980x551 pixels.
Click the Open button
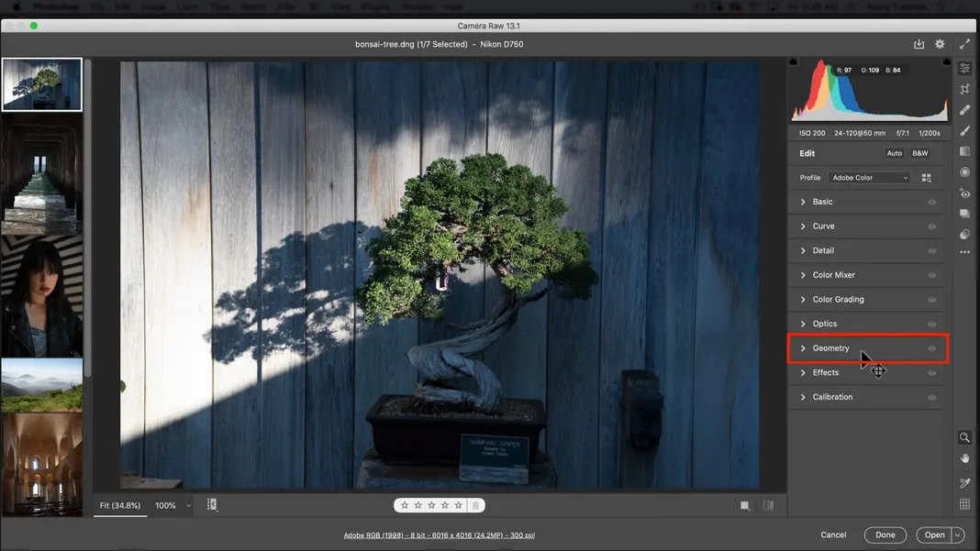934,534
